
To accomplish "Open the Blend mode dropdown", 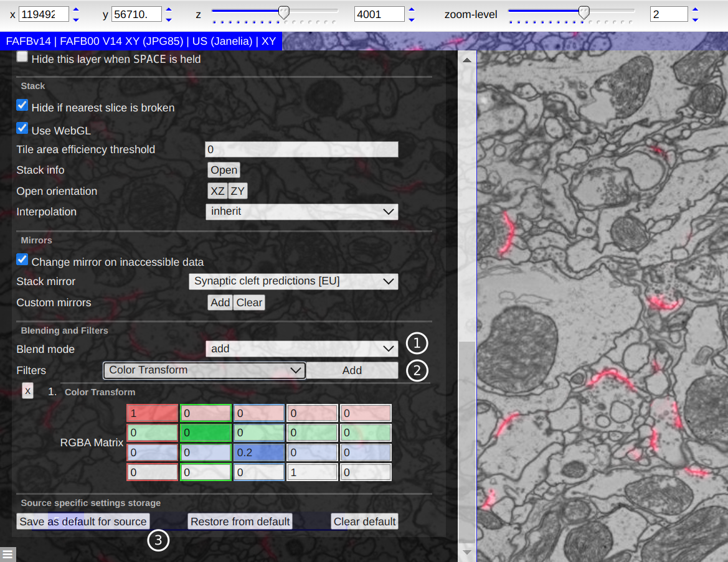I will click(301, 349).
